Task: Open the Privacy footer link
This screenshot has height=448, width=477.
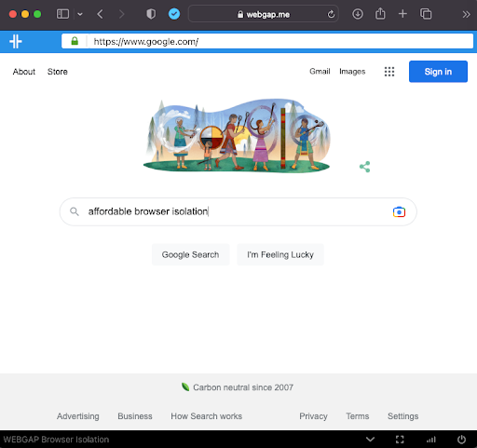Action: 313,416
